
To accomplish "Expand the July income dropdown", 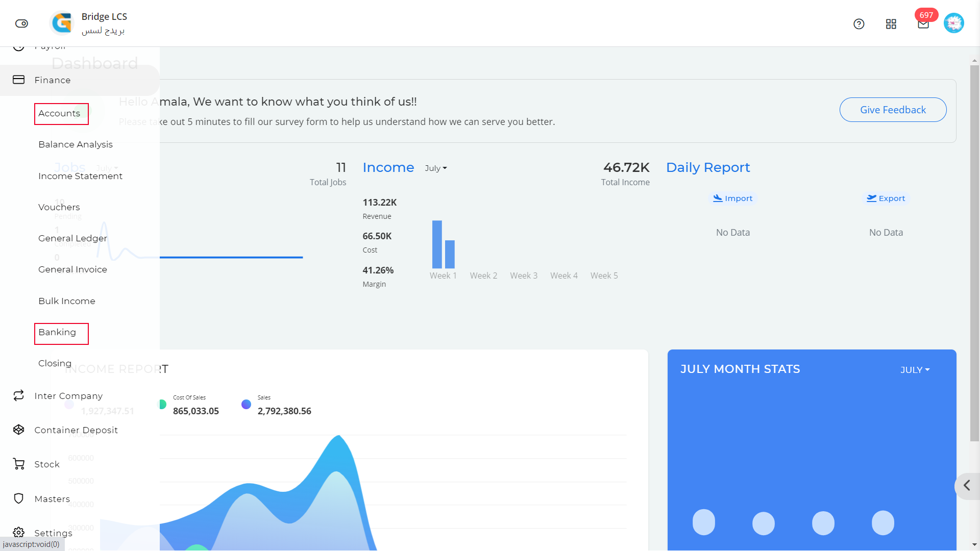I will point(436,167).
